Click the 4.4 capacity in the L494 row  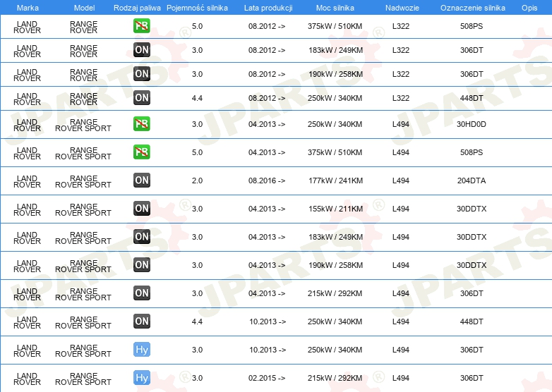tap(197, 321)
